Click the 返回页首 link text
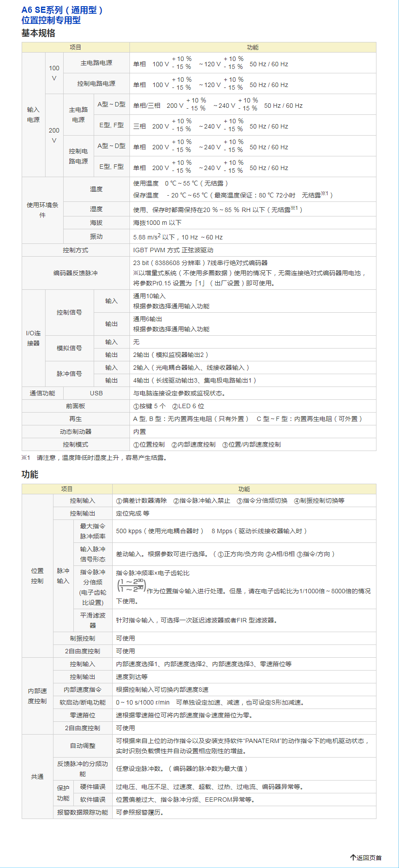399x868 pixels. tap(369, 857)
